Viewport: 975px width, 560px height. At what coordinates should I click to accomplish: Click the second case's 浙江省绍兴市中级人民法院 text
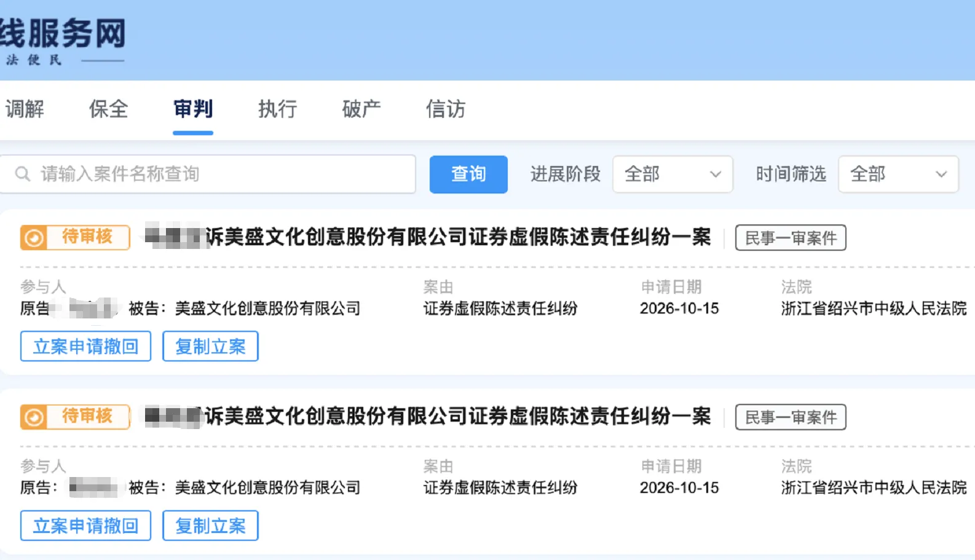(x=874, y=487)
